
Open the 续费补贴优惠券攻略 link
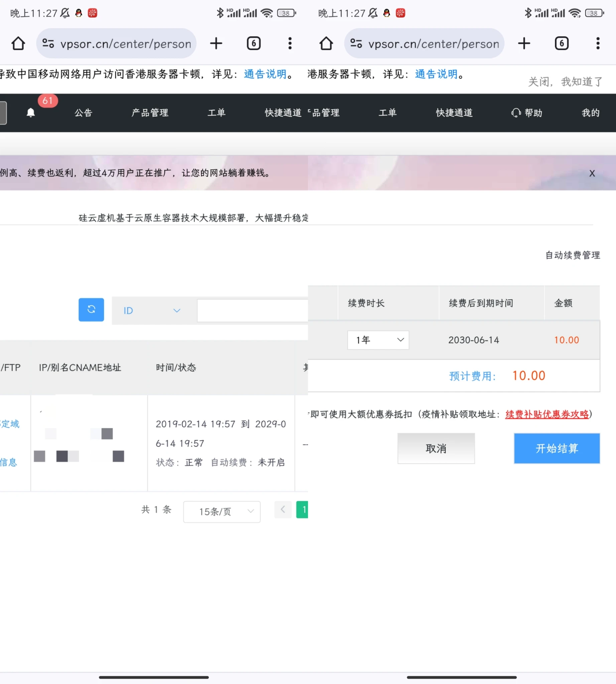click(546, 414)
